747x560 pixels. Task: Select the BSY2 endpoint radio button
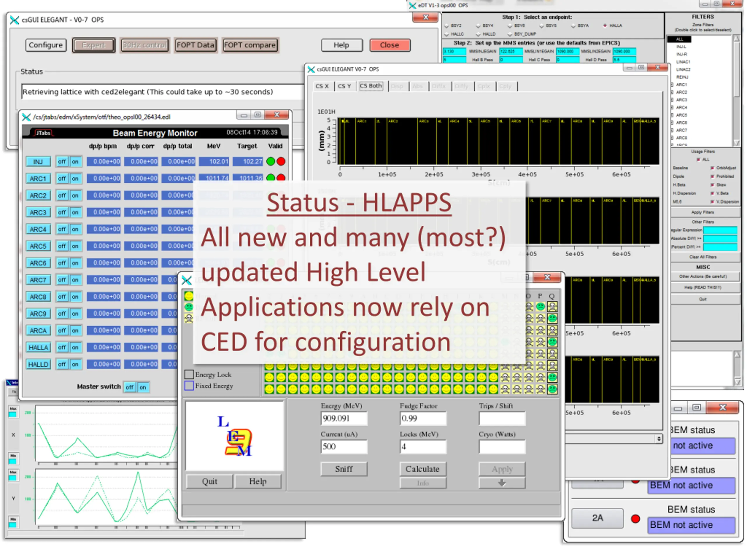tap(447, 26)
